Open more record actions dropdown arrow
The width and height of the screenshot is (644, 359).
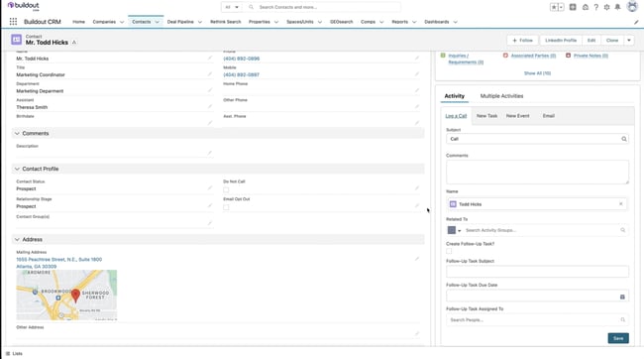click(629, 41)
